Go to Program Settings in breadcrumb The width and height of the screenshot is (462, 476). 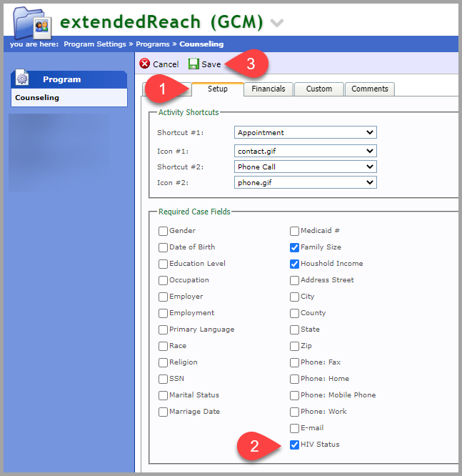pyautogui.click(x=95, y=44)
